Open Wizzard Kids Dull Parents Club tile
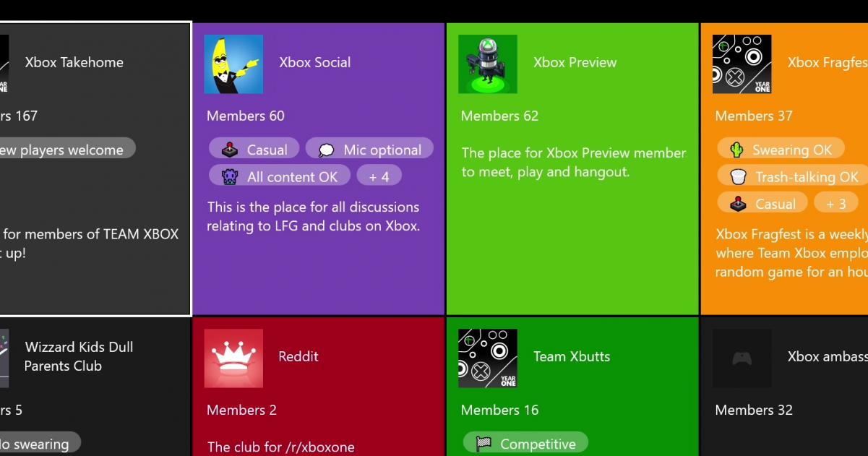868x456 pixels. coord(95,387)
